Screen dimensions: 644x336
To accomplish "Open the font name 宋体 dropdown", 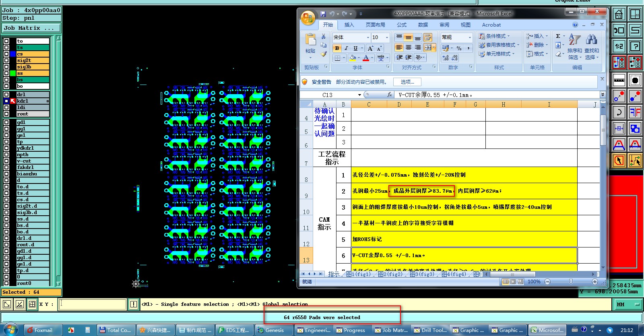I will [x=368, y=37].
